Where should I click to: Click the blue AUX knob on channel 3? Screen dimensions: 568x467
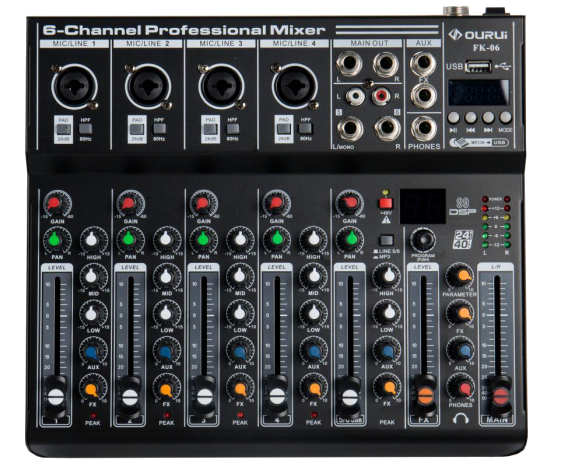240,351
